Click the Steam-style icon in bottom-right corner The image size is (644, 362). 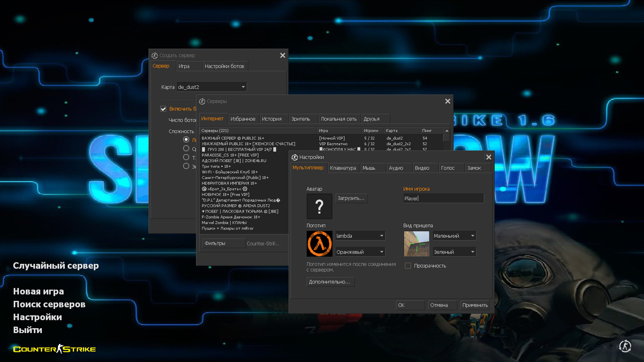click(x=625, y=346)
